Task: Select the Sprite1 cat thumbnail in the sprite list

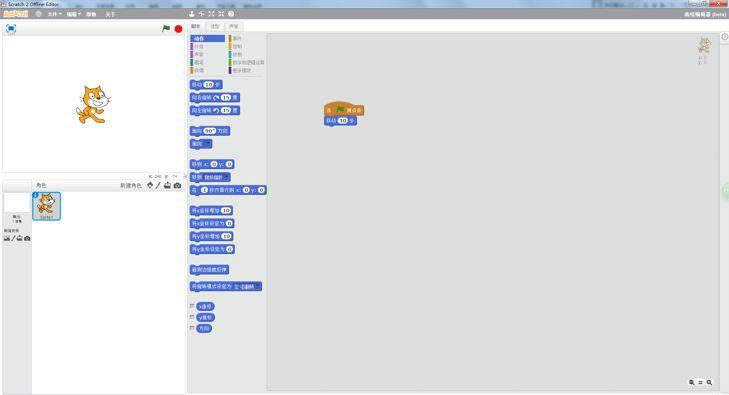Action: (x=46, y=206)
